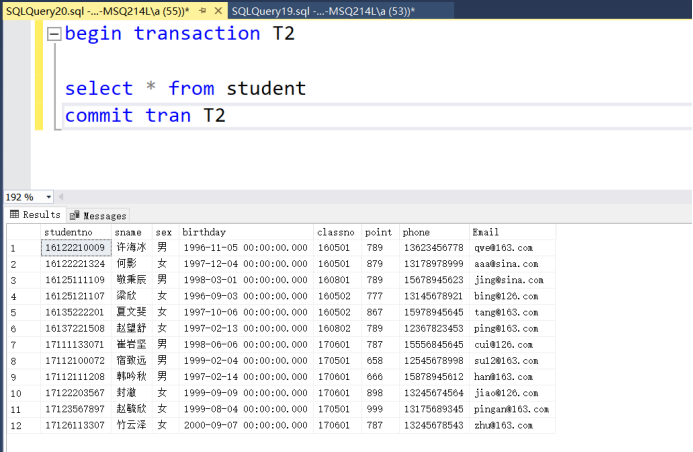The height and width of the screenshot is (452, 693).
Task: Click the scroll-left arrow beside zoom box
Action: click(61, 197)
